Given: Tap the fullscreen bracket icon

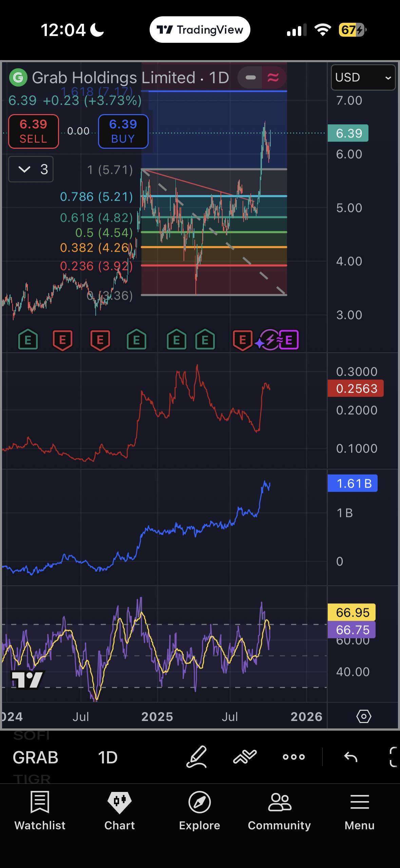Looking at the screenshot, I should coord(394,757).
